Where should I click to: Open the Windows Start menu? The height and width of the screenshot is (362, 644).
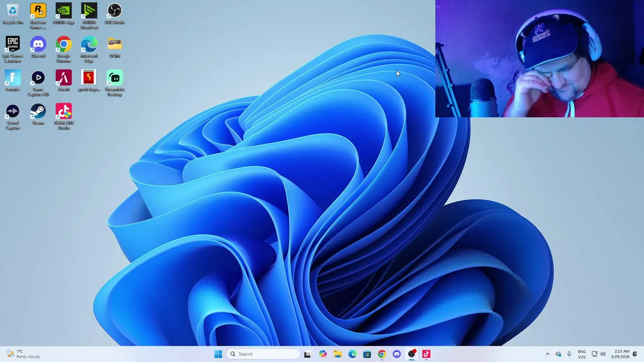(x=218, y=354)
